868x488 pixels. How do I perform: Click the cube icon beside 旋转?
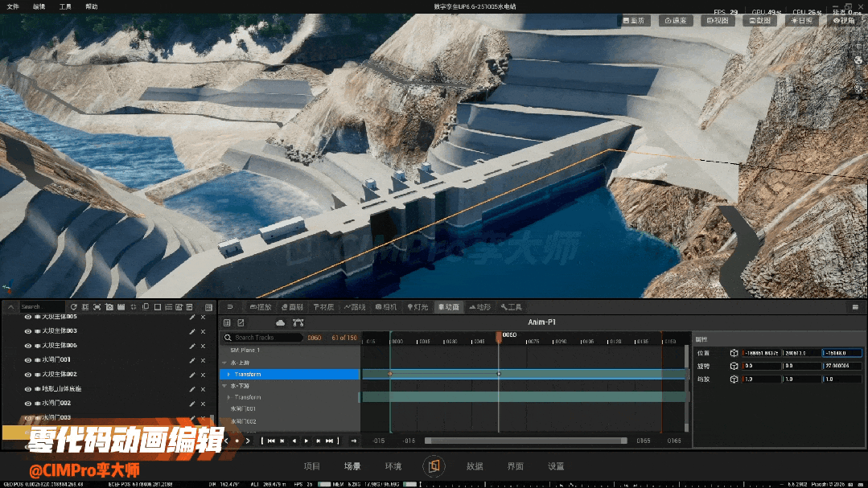734,366
